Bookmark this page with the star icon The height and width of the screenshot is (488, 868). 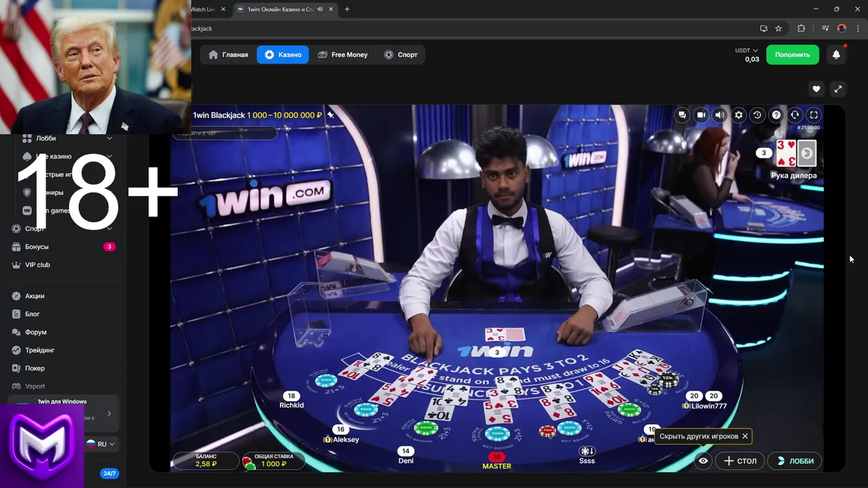778,28
